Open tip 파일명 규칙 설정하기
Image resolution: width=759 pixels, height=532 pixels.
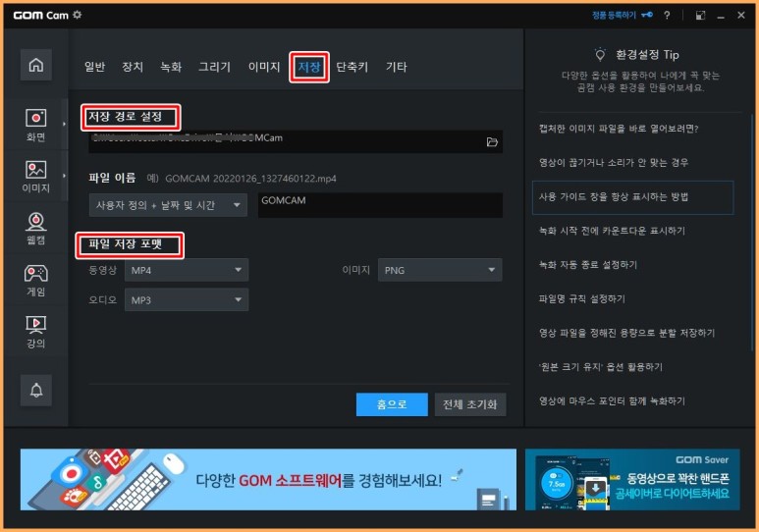coord(582,298)
